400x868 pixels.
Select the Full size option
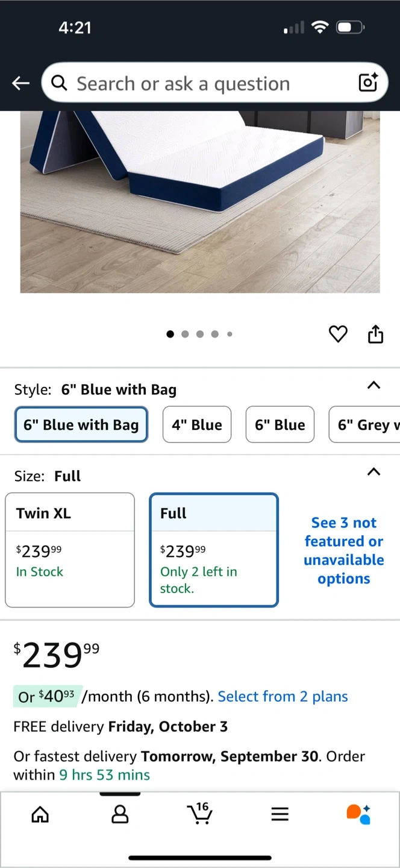pos(214,550)
